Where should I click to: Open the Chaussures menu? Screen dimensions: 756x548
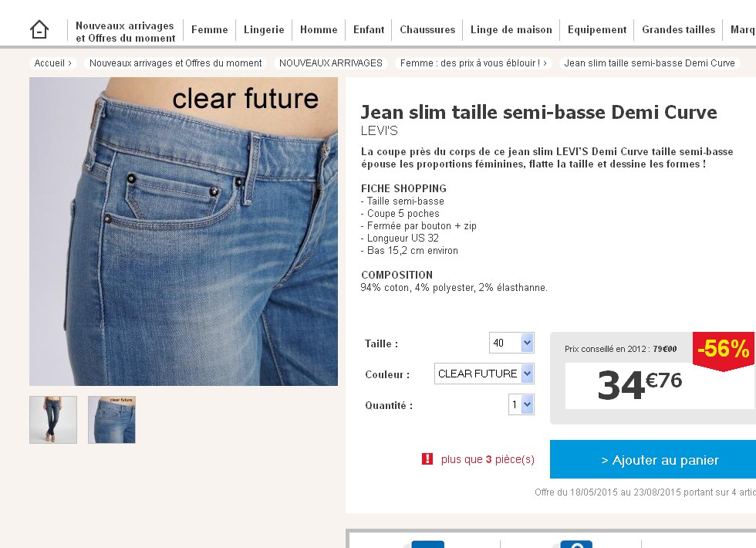tap(427, 29)
